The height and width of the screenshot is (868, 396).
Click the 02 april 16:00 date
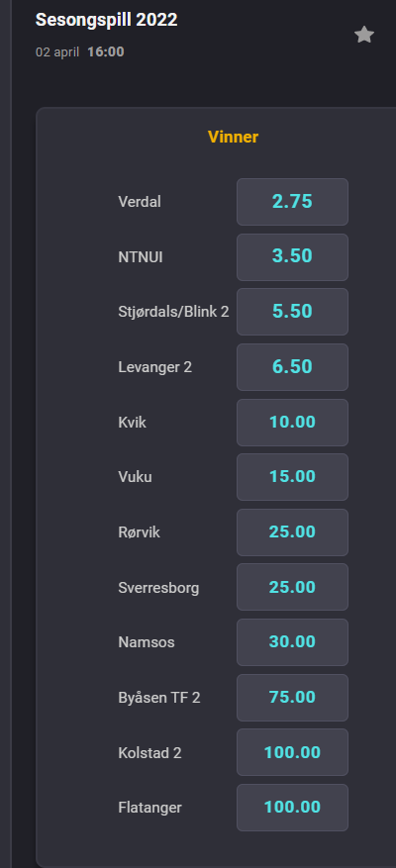coord(80,52)
